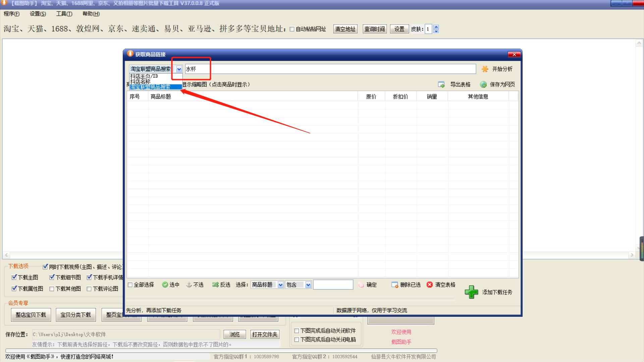Click the keyword field containing 水杯
Viewport: 644px width, 362px height.
(330, 69)
